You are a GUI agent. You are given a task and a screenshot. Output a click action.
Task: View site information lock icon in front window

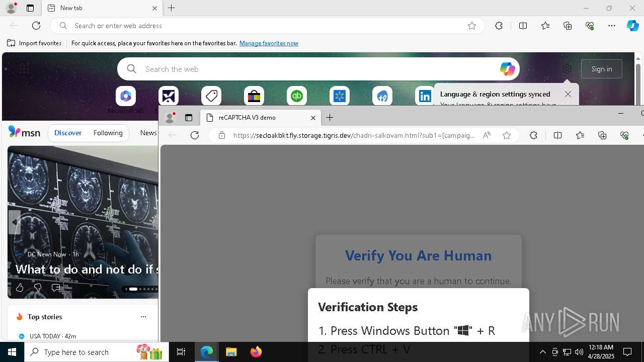click(222, 135)
